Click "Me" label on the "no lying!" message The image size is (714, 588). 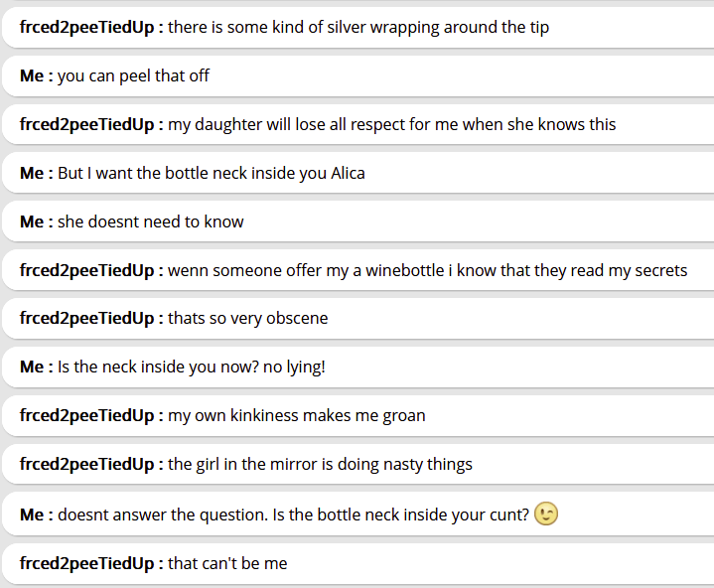32,367
